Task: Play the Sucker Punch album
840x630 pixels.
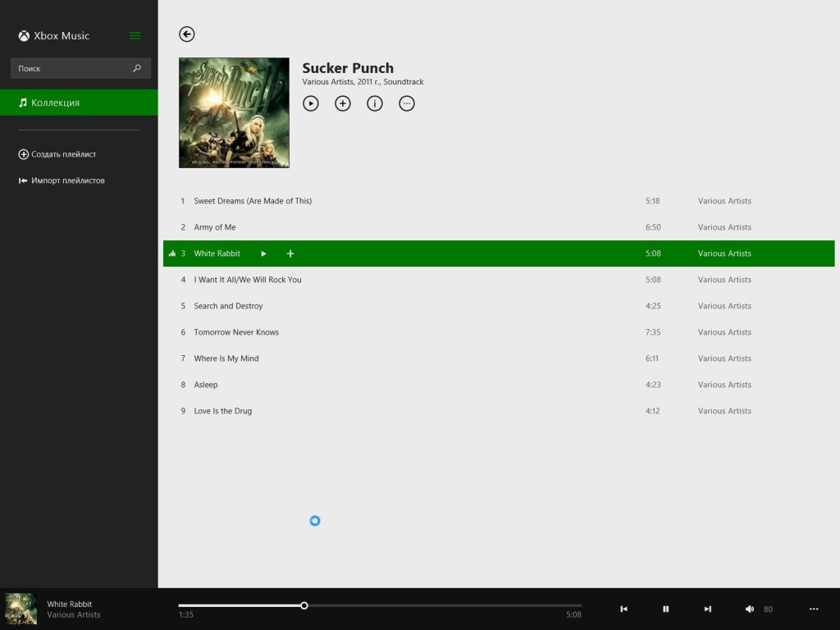Action: pos(311,103)
